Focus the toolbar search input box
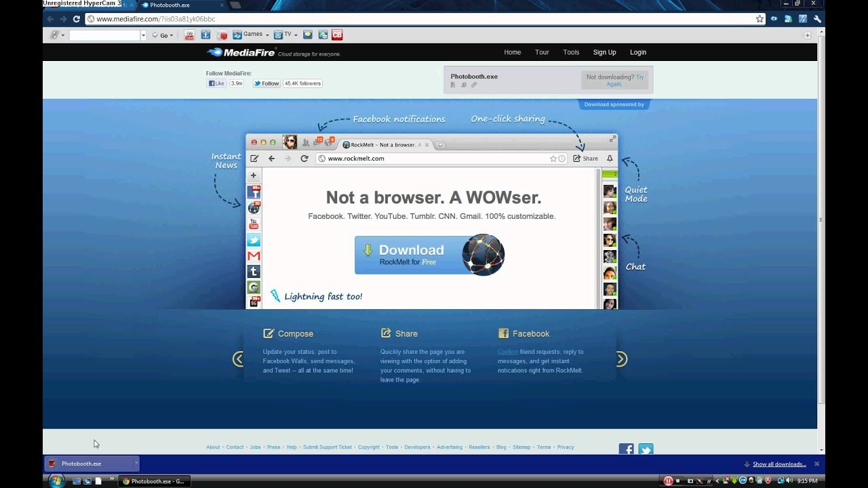This screenshot has width=868, height=488. tap(104, 35)
